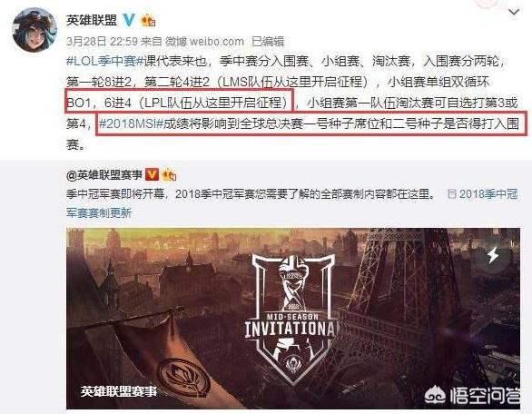Click the member icon after 英雄联盟赛事 badge
The height and width of the screenshot is (414, 532).
pyautogui.click(x=169, y=175)
